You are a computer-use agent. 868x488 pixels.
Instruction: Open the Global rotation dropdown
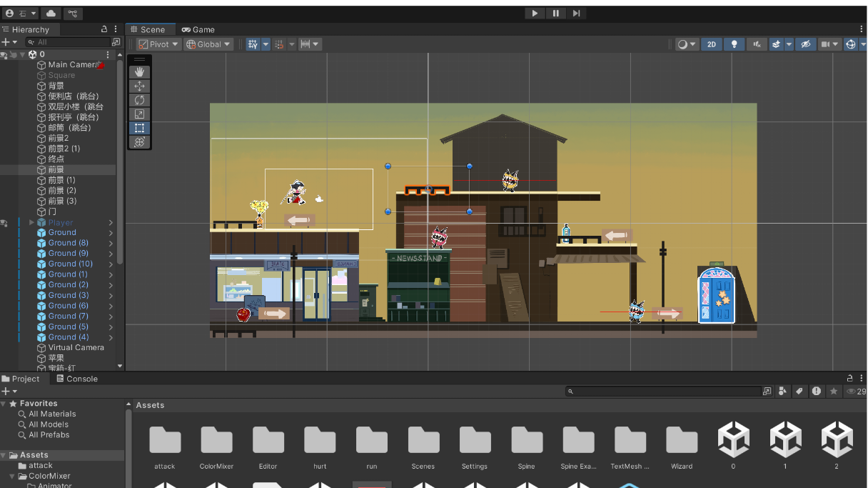[x=208, y=44]
